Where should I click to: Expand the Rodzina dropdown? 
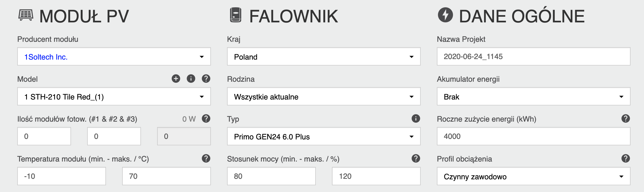[324, 97]
